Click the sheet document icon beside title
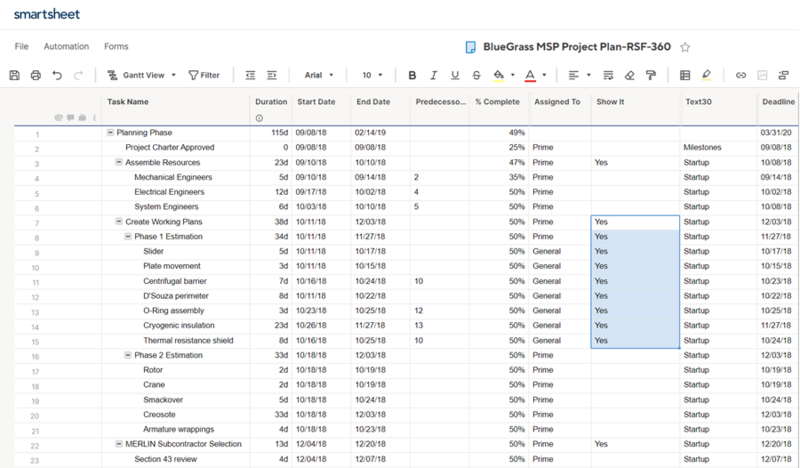The image size is (800, 468). point(470,47)
